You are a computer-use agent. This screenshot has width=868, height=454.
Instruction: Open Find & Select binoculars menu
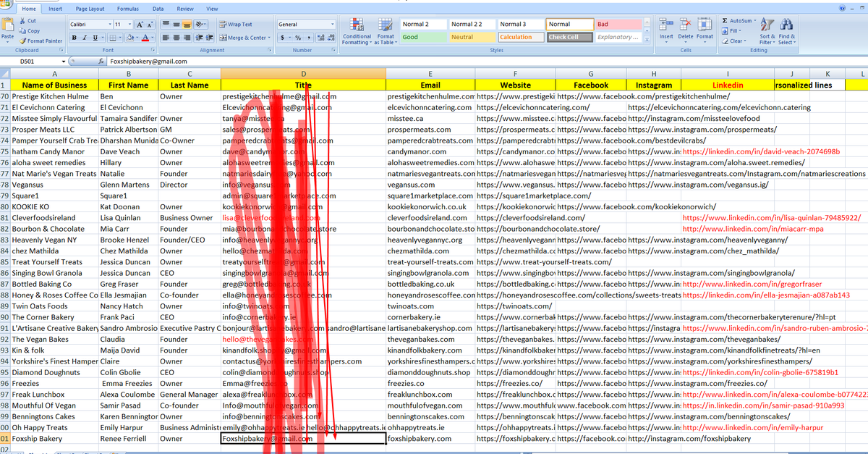coord(786,31)
